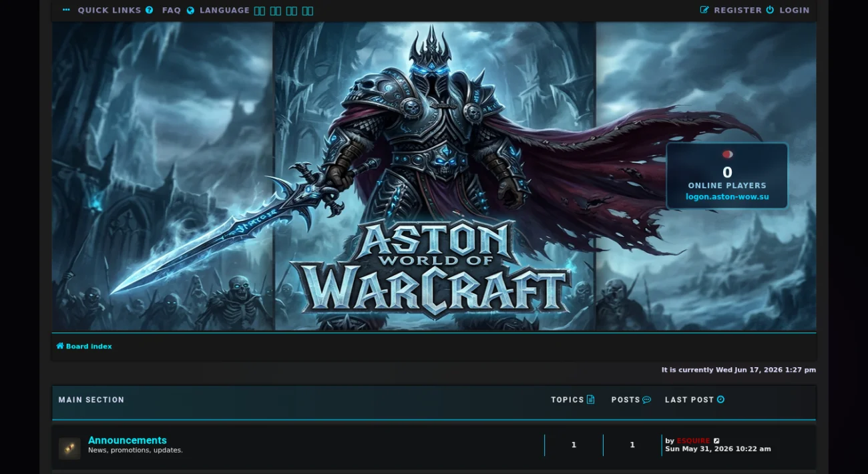The image size is (868, 474).
Task: Click the Topics column document icon
Action: (x=590, y=400)
